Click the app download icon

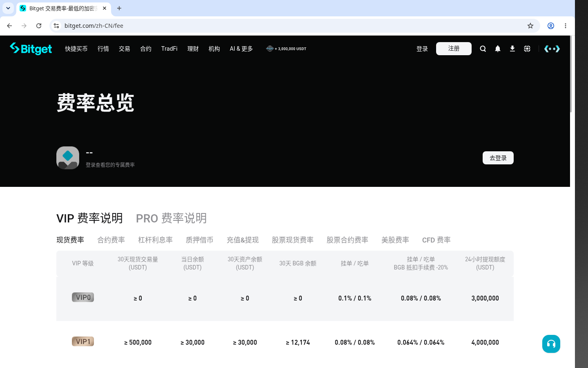pos(512,49)
